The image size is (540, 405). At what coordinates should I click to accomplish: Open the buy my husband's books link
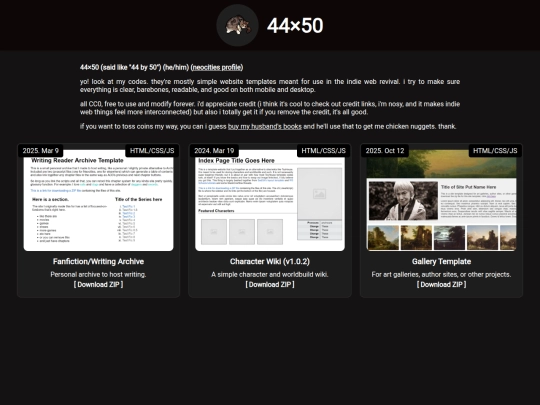coord(264,126)
